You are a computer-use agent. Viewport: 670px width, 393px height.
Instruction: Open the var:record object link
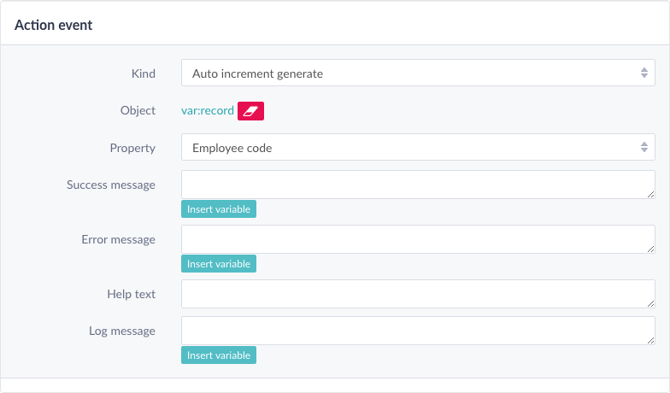pos(207,111)
